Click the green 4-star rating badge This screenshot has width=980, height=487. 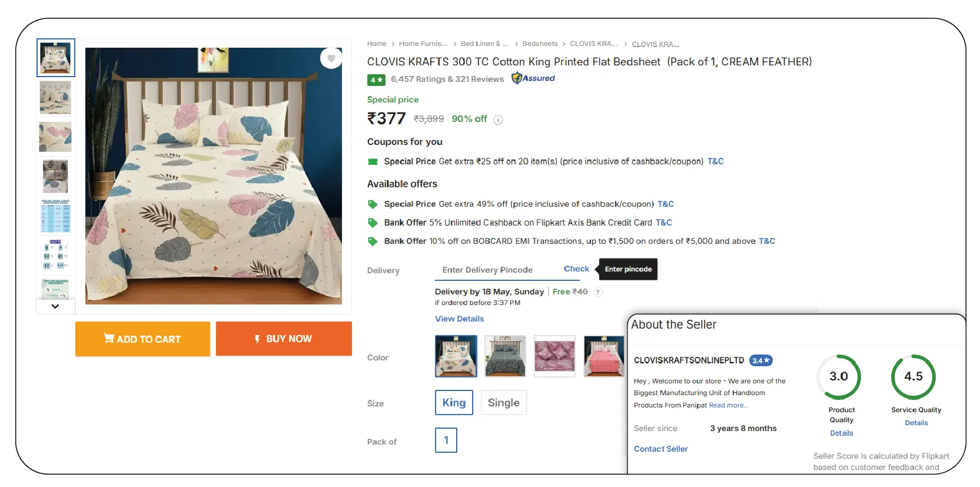(376, 79)
